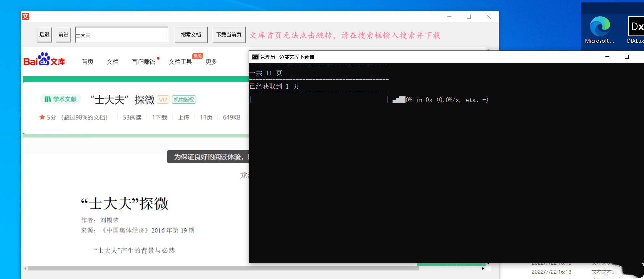
Task: Open the 文档 nav tab
Action: (x=113, y=62)
